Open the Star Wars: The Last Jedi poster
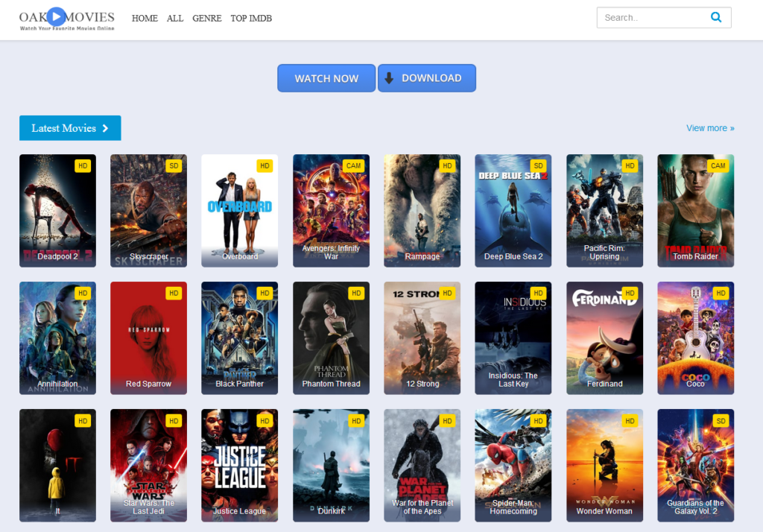763x532 pixels. coord(148,466)
